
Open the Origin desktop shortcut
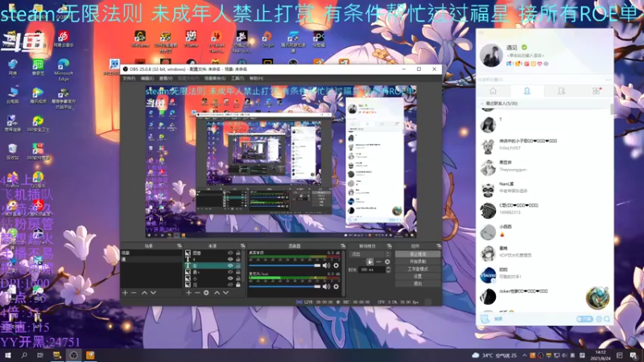(x=267, y=39)
